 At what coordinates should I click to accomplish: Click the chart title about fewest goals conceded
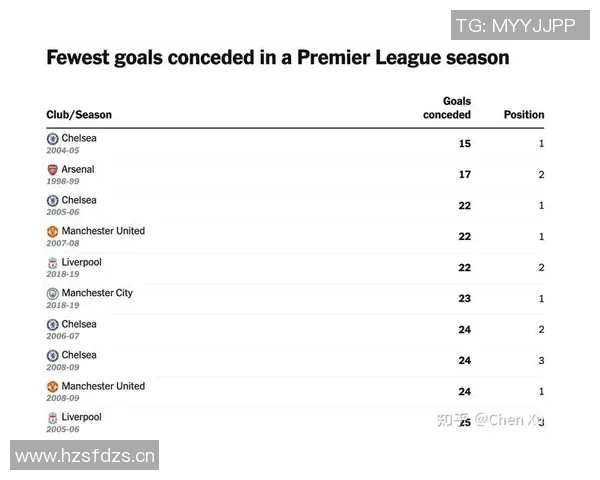278,58
